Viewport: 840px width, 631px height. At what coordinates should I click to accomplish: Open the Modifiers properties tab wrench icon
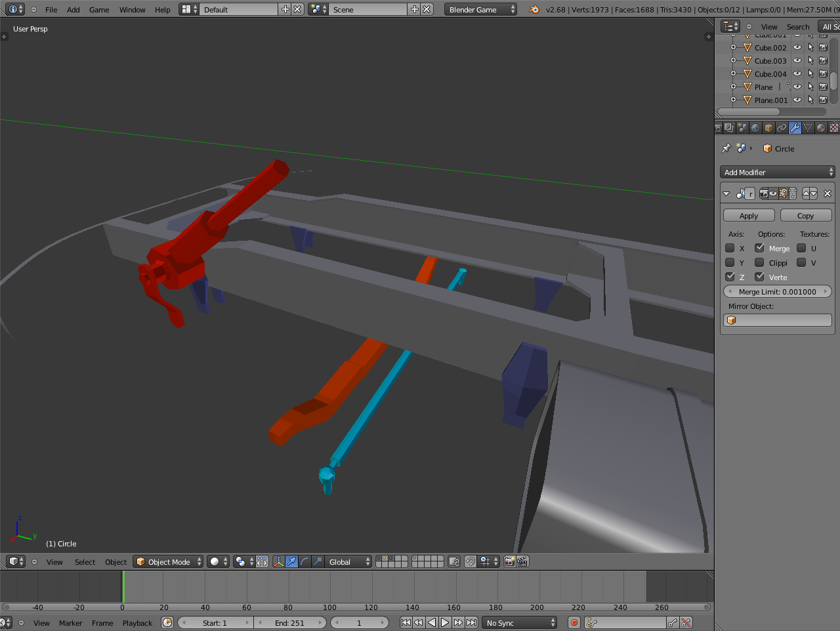click(795, 128)
